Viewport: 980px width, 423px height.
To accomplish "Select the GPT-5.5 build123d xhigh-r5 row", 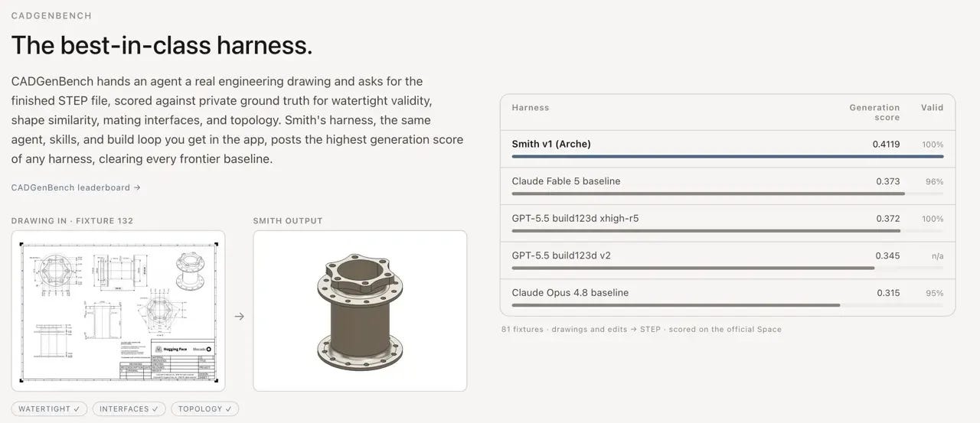I will 727,223.
